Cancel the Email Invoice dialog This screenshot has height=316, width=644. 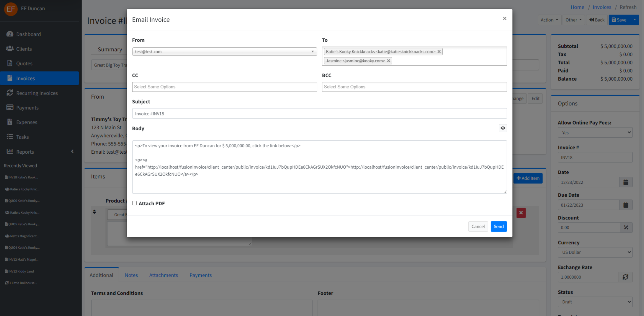tap(478, 226)
